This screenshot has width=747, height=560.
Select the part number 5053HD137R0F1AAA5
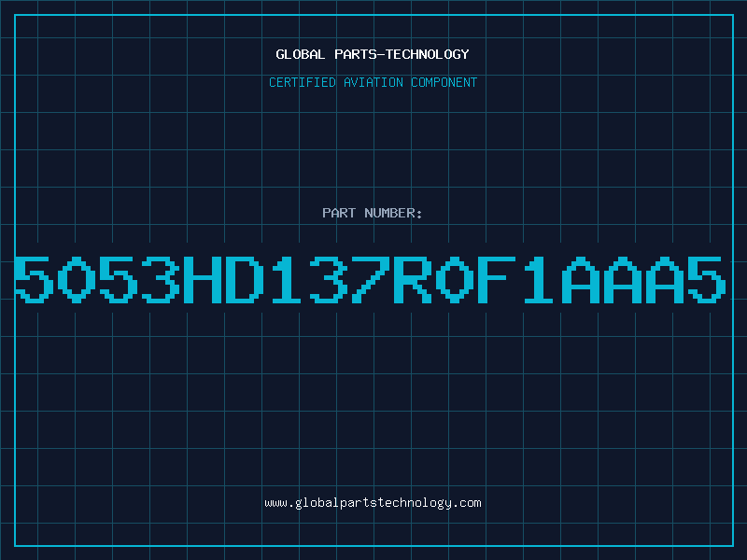370,280
